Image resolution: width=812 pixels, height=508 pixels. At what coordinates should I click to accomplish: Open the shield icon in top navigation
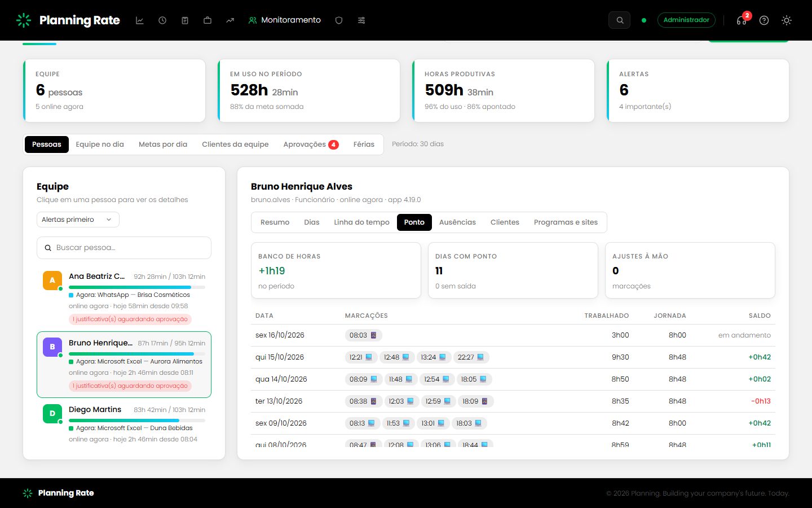coord(339,20)
